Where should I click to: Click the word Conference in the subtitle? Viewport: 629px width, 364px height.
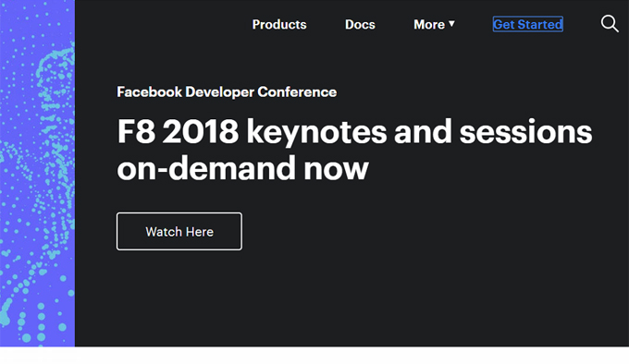[297, 92]
